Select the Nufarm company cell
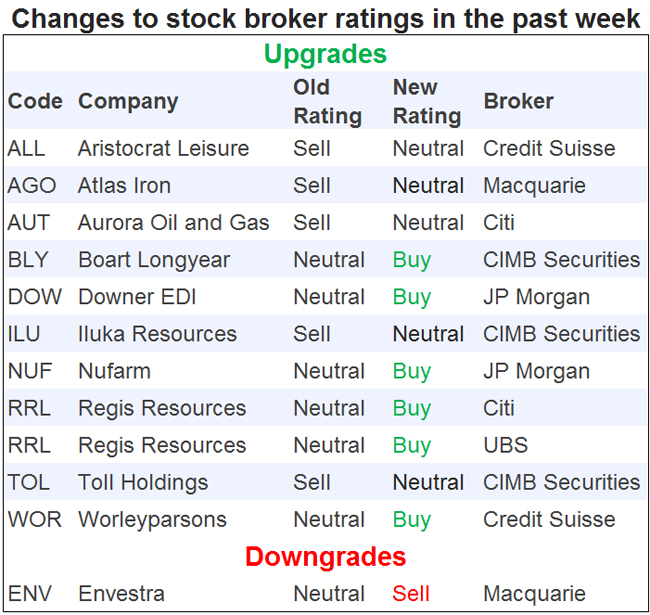The width and height of the screenshot is (650, 615). pyautogui.click(x=114, y=371)
